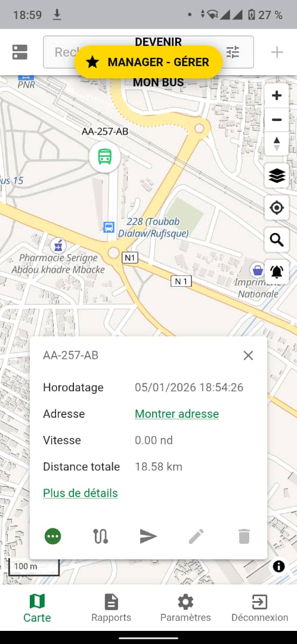
Task: Tap the Pharmacie Serigne pharmacy marker
Action: tap(58, 246)
